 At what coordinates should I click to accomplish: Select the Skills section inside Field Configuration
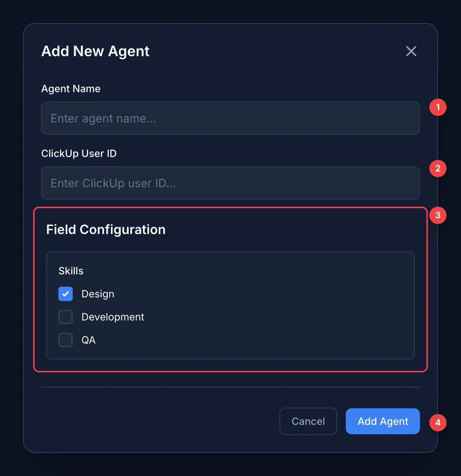(x=230, y=305)
